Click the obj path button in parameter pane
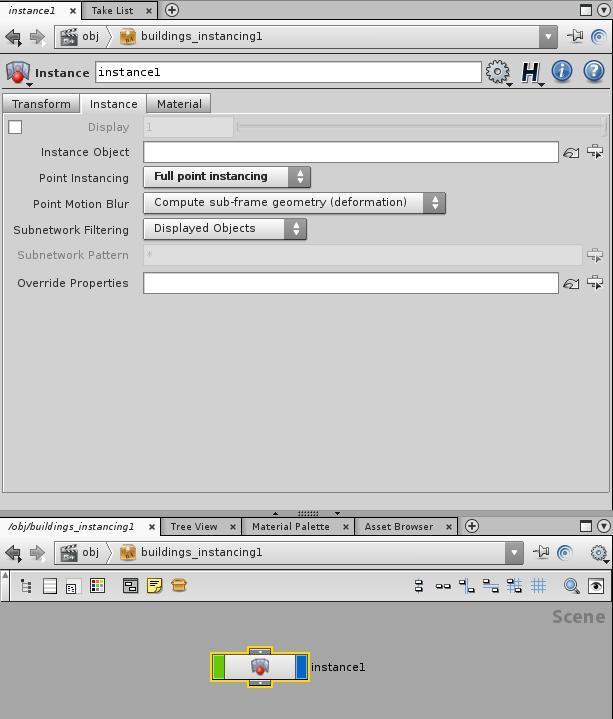 81,36
